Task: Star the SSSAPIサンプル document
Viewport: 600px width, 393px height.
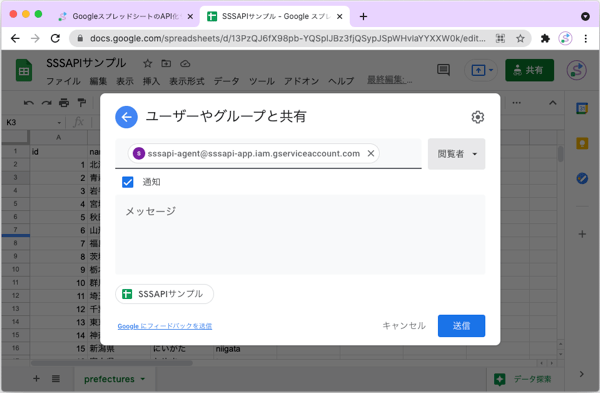Action: (148, 63)
